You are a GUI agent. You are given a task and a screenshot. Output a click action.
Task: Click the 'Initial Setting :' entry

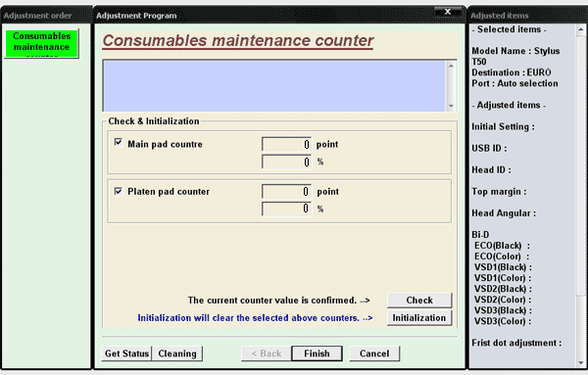point(504,126)
